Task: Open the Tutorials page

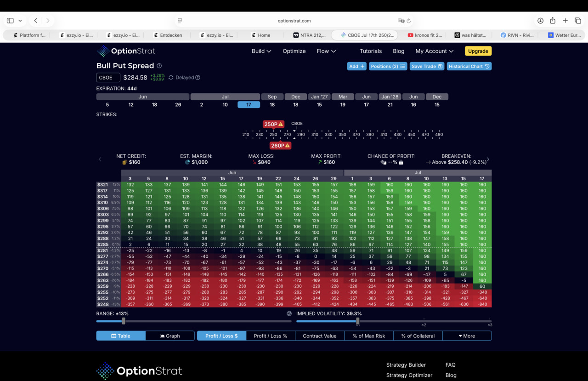Action: 371,51
